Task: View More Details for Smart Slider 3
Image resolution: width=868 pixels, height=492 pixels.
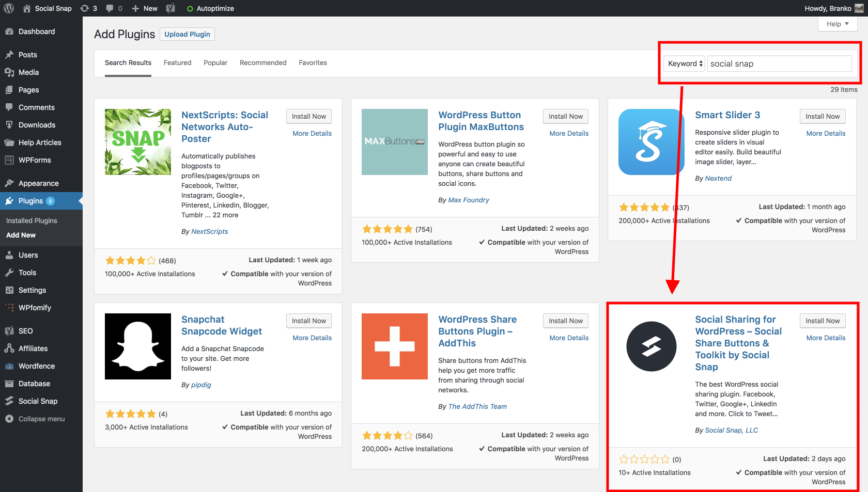Action: 826,133
